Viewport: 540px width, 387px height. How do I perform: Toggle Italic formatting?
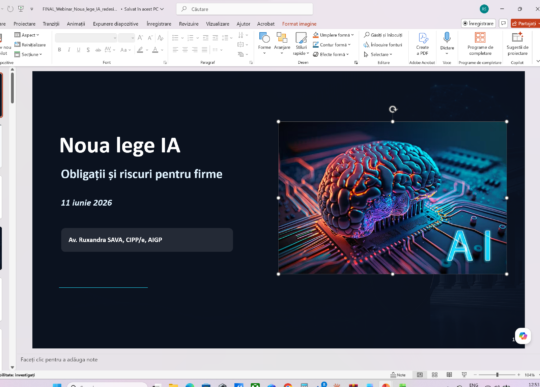pos(69,50)
